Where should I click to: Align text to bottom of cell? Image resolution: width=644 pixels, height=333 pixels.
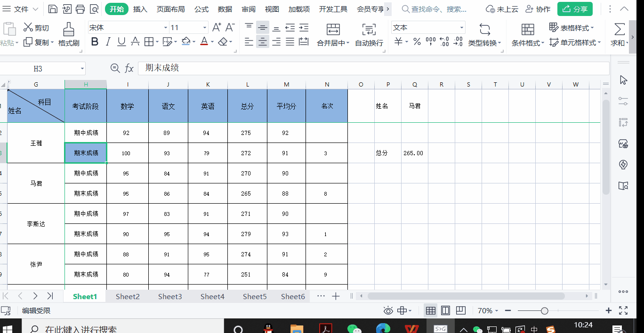click(276, 28)
